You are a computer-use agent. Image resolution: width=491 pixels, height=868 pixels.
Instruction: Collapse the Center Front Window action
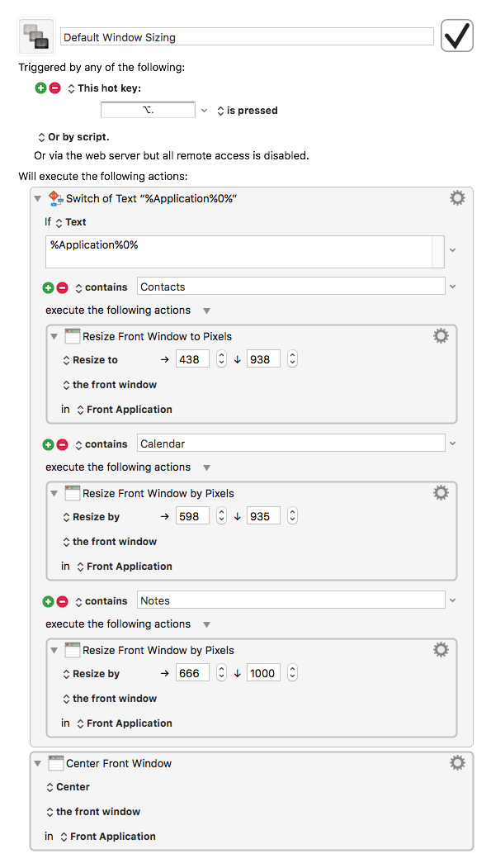click(x=38, y=763)
